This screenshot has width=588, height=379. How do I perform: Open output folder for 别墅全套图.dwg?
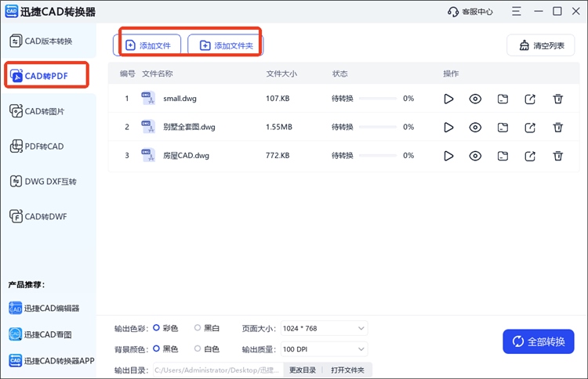click(503, 128)
